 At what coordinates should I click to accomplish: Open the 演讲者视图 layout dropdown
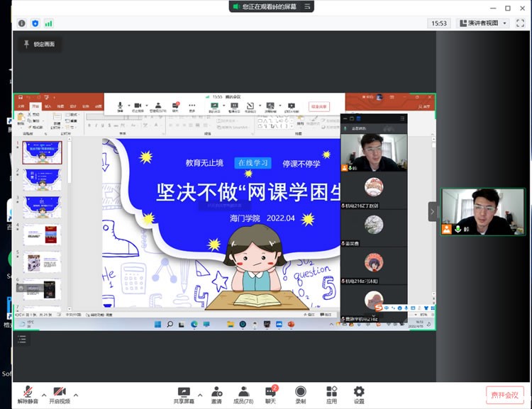point(483,23)
